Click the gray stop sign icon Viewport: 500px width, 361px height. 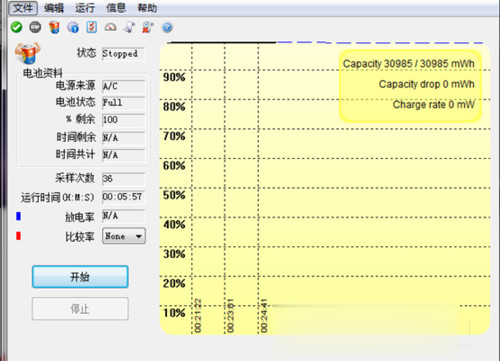tap(35, 27)
